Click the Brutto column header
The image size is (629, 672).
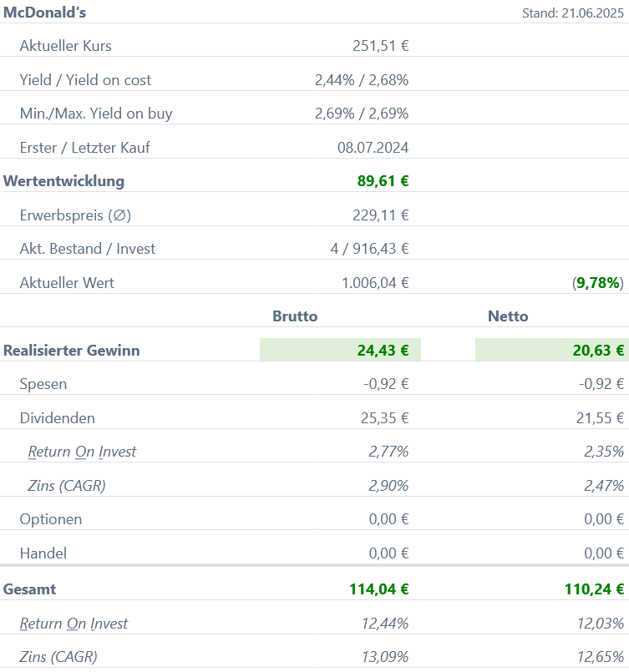pos(295,316)
